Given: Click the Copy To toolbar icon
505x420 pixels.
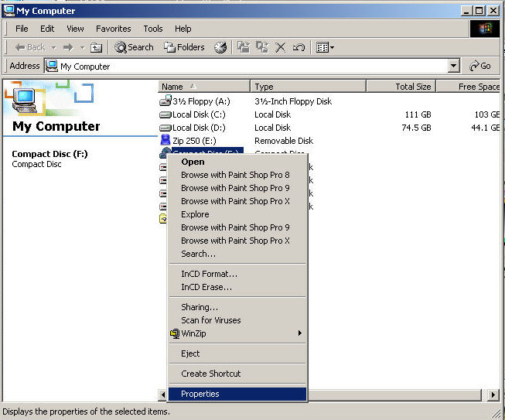Looking at the screenshot, I should click(261, 47).
